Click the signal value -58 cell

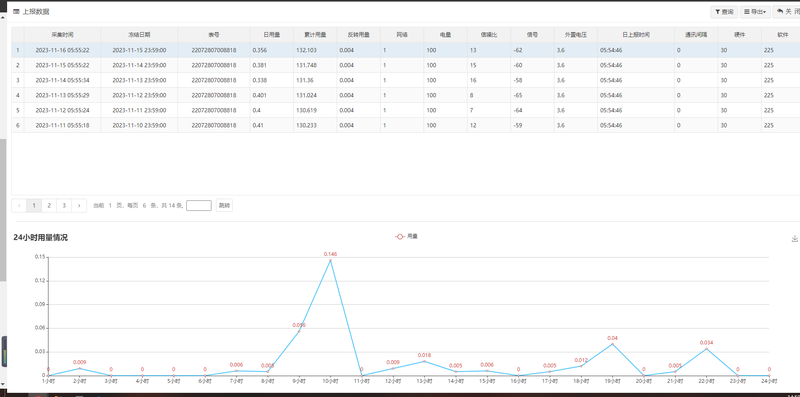pyautogui.click(x=532, y=80)
